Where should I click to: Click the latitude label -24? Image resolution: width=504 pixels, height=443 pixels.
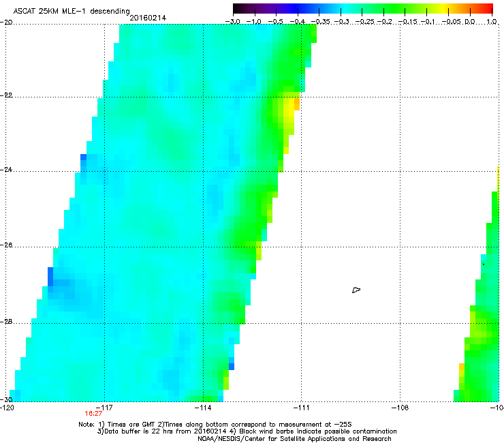pos(6,169)
